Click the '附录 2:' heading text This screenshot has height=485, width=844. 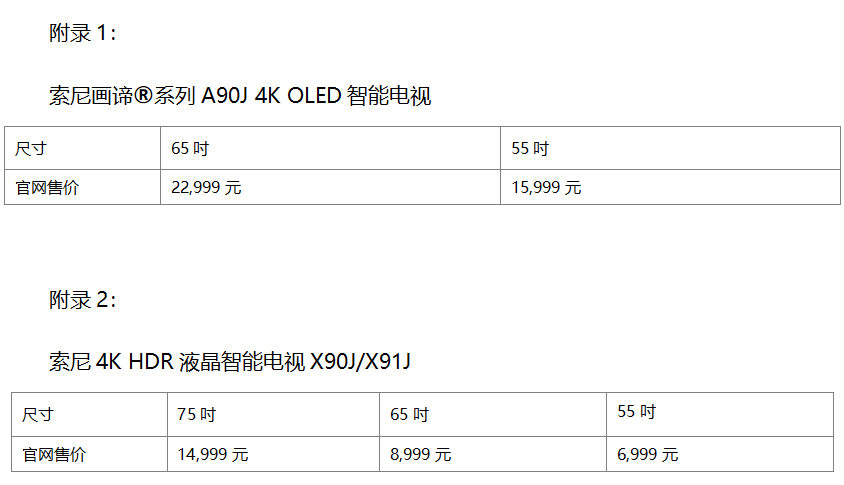(83, 299)
